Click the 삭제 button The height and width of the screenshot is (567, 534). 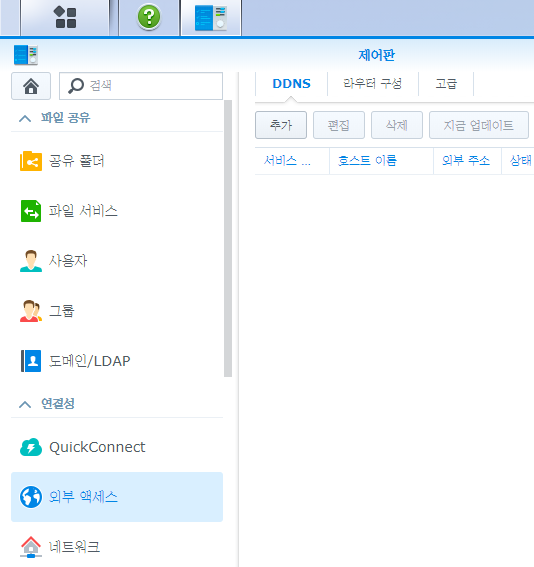click(x=397, y=125)
